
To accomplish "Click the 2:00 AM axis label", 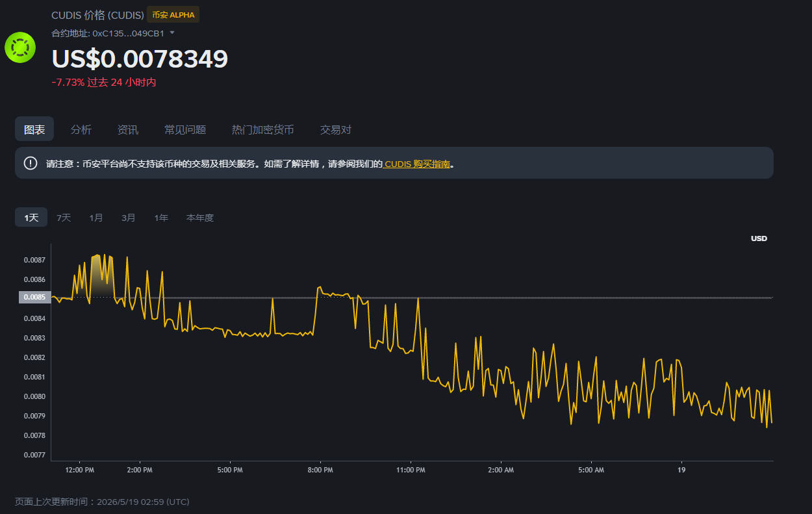I will (x=501, y=470).
